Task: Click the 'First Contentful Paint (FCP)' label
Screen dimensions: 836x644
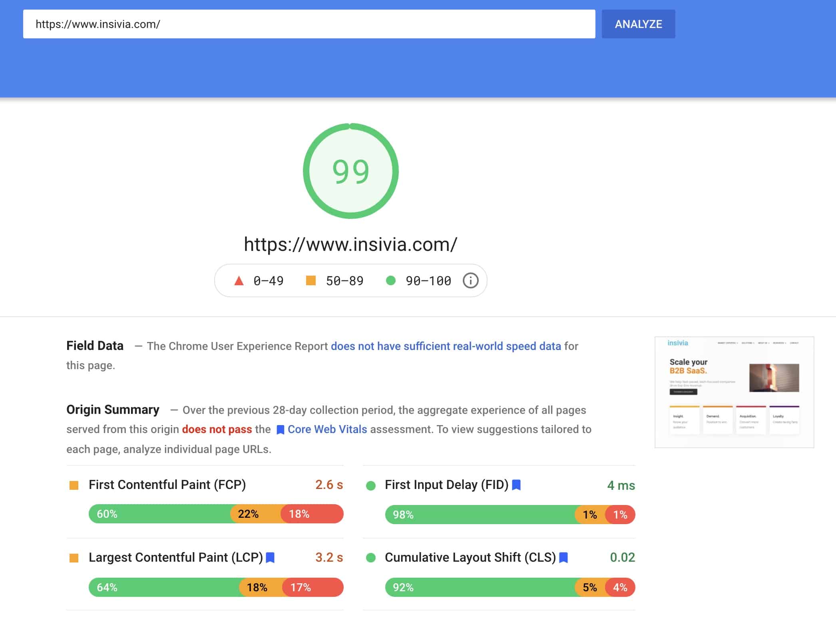Action: coord(167,485)
